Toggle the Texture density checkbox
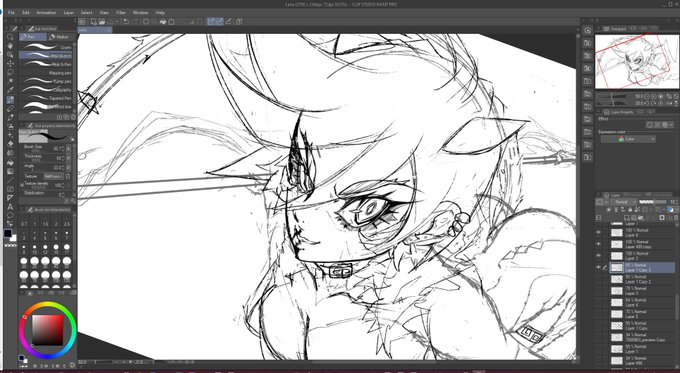 [22, 185]
